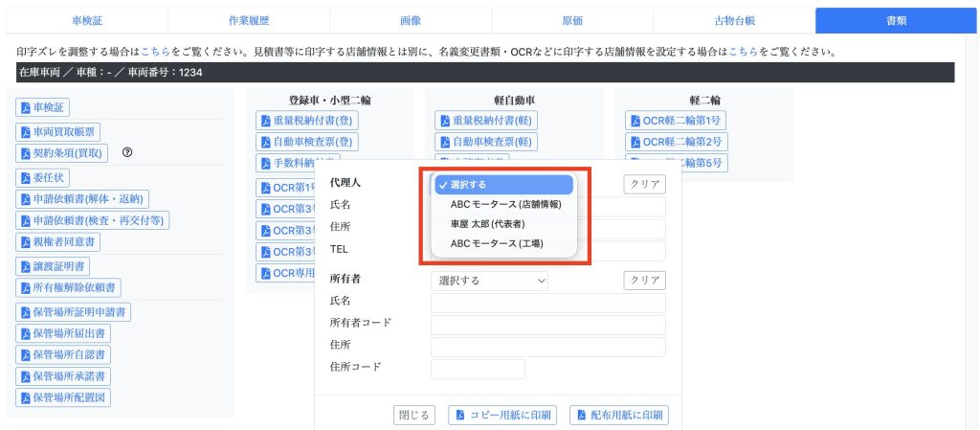Open the 委任状 PDF form
The width and height of the screenshot is (980, 430).
44,177
